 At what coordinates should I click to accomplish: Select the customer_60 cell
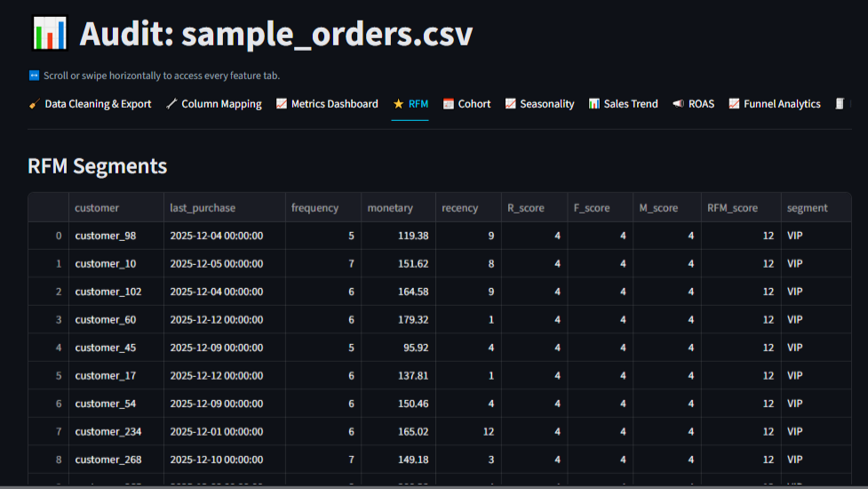coord(116,319)
